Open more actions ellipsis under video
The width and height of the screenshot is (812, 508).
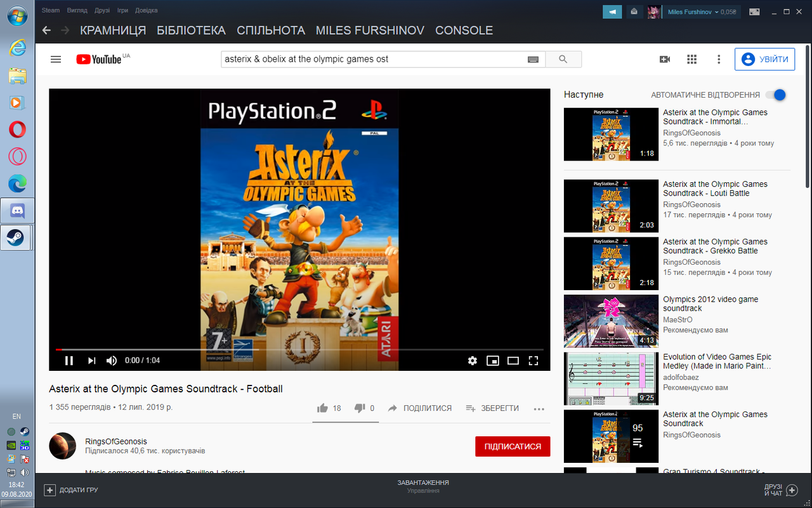(539, 409)
